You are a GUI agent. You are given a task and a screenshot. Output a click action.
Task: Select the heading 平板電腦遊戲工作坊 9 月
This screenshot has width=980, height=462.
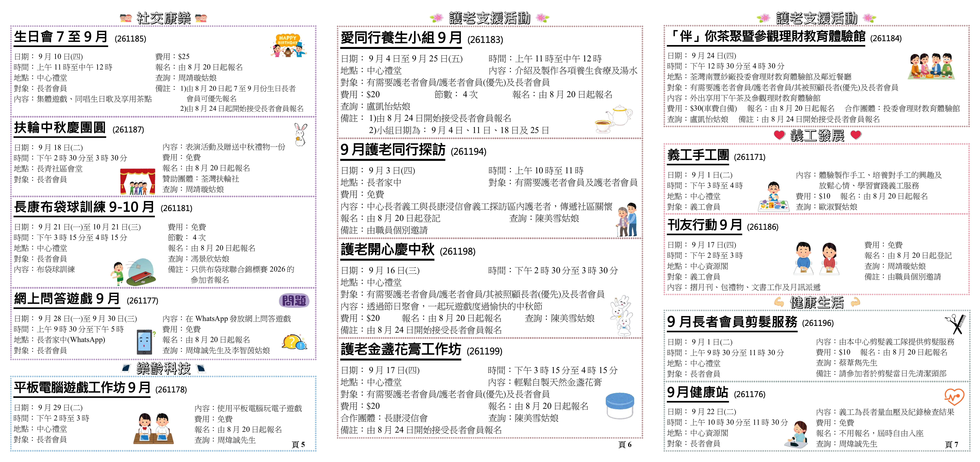click(82, 388)
